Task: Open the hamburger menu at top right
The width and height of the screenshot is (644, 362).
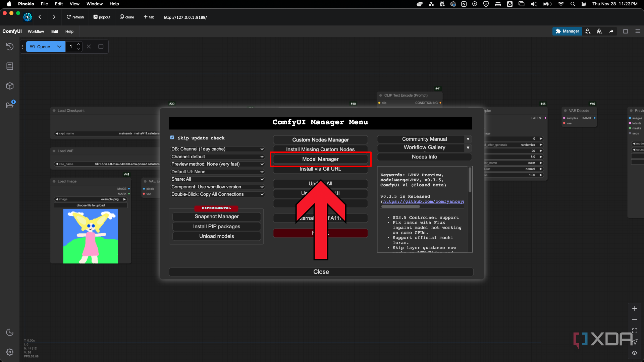Action: 638,31
